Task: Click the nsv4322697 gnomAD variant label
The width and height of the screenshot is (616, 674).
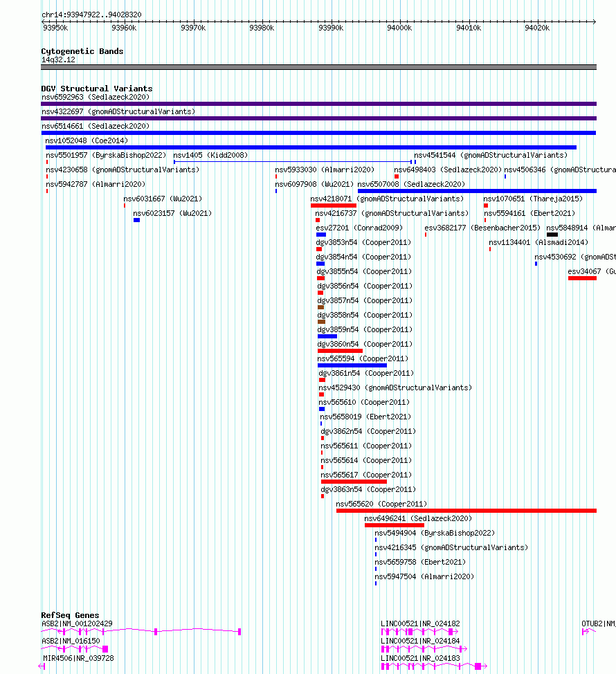Action: 118,112
